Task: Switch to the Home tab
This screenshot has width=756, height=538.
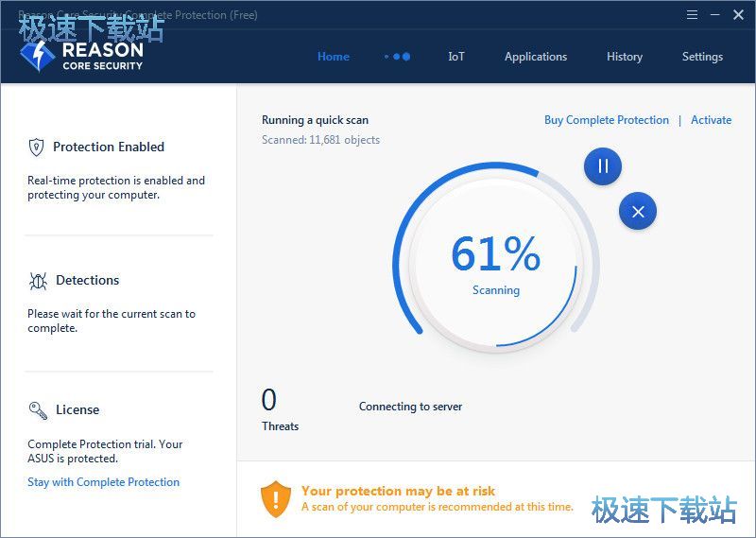Action: [334, 57]
